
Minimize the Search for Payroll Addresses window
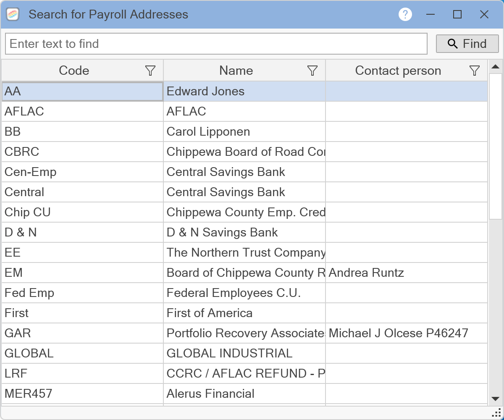pyautogui.click(x=430, y=15)
